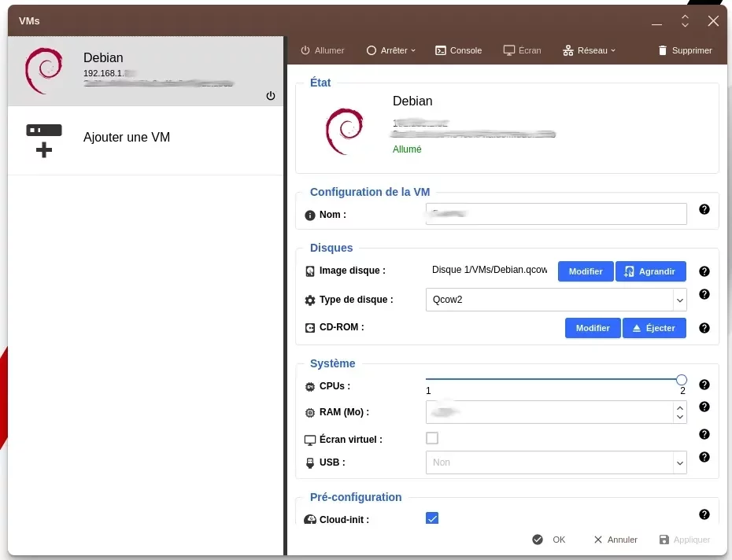Click the USB plug icon
Viewport: 732px width, 560px height.
[x=310, y=463]
